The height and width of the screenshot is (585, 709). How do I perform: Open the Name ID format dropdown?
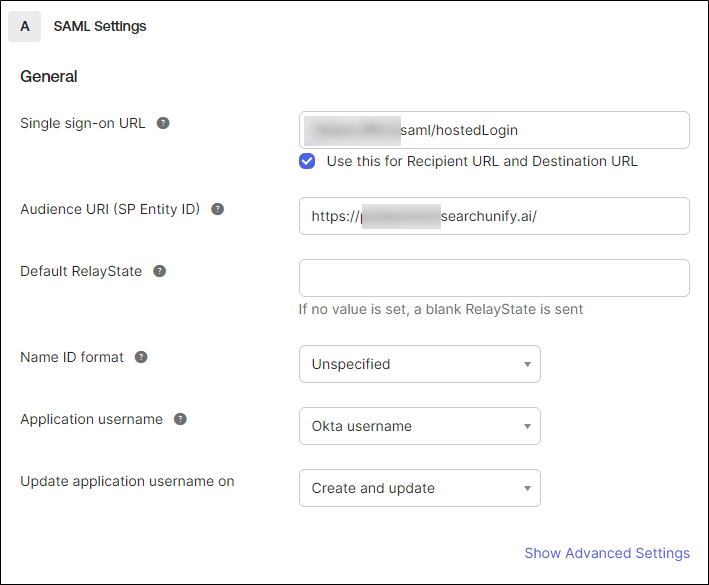(x=419, y=364)
